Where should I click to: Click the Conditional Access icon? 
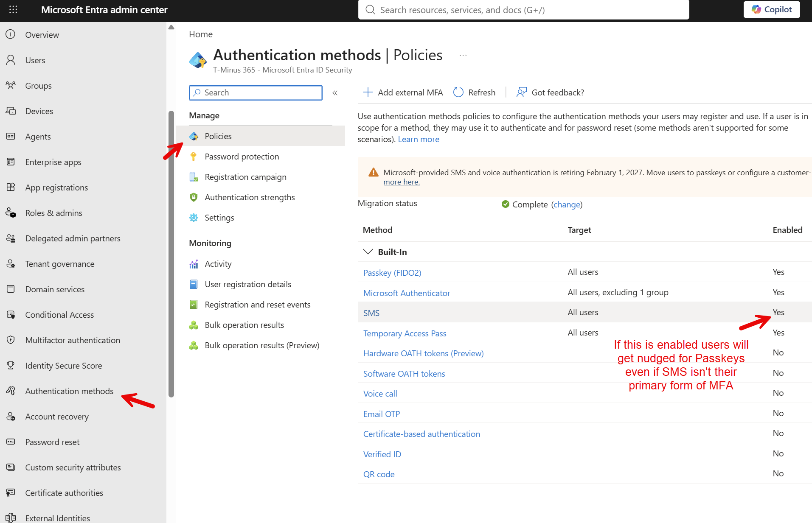[11, 314]
